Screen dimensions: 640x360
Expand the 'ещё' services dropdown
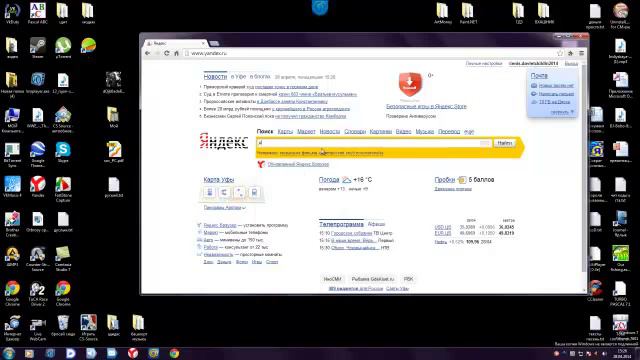point(469,131)
